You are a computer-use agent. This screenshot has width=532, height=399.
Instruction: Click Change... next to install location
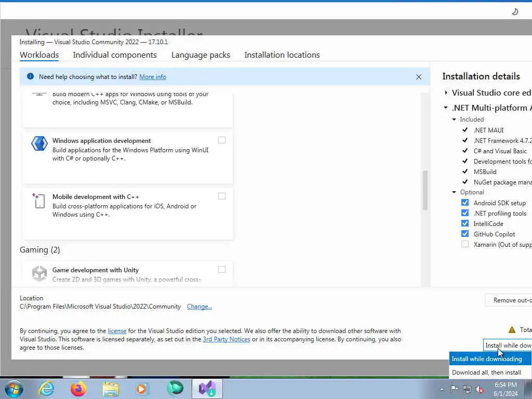click(x=199, y=307)
